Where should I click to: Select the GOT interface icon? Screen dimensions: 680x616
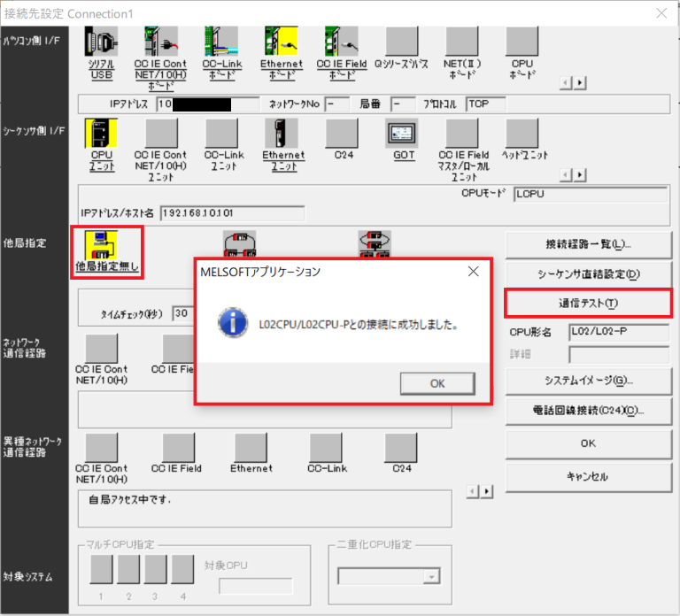[x=402, y=134]
